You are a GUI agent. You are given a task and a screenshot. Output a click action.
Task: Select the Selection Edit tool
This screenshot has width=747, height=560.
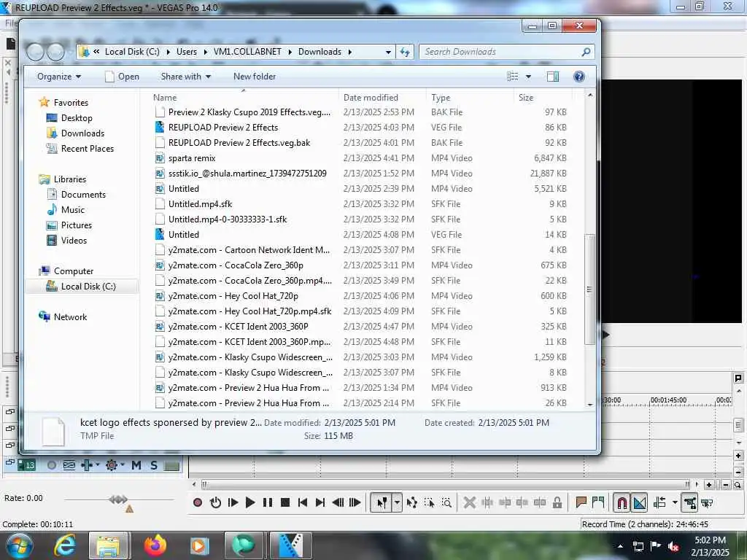pyautogui.click(x=429, y=502)
